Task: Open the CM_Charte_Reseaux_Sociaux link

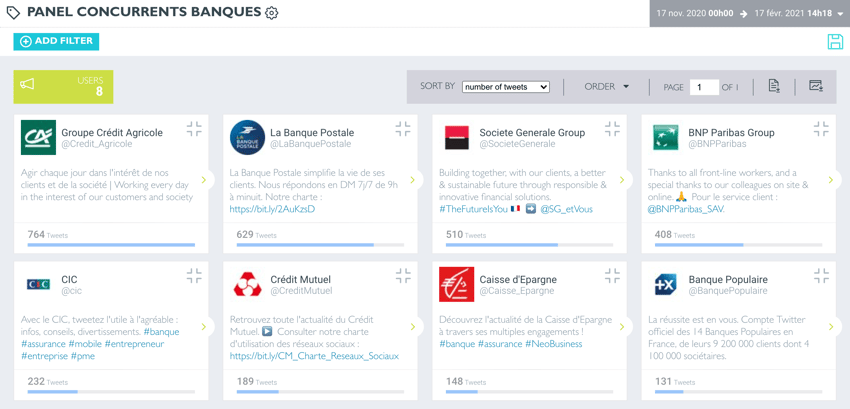Action: coord(314,356)
